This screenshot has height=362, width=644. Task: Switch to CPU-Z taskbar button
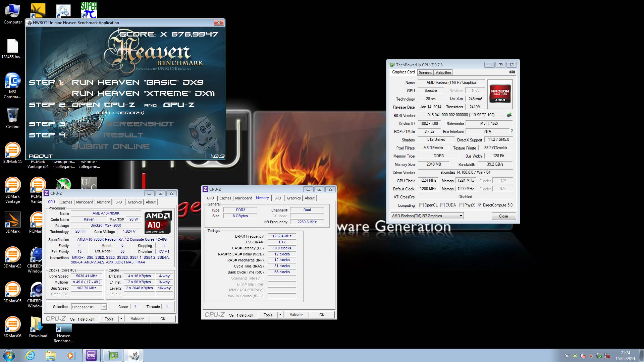[x=91, y=355]
